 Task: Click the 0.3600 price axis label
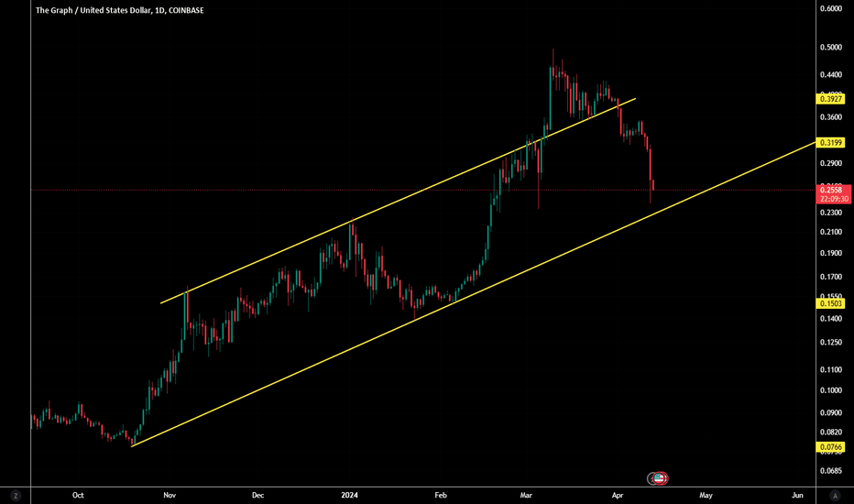(x=830, y=117)
